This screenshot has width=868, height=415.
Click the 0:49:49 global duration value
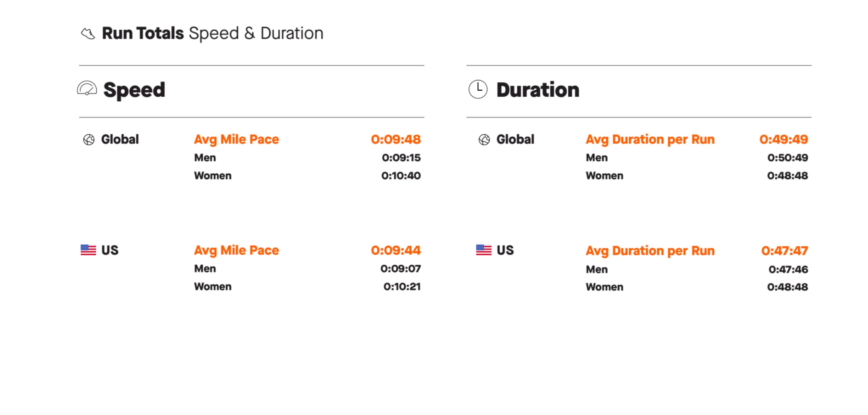(x=784, y=139)
